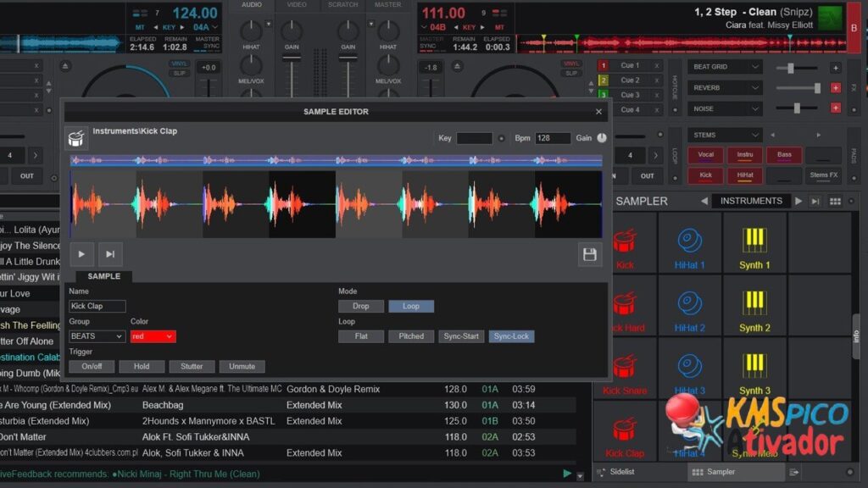The height and width of the screenshot is (488, 868).
Task: Toggle the Instru stem pad
Action: coord(744,155)
